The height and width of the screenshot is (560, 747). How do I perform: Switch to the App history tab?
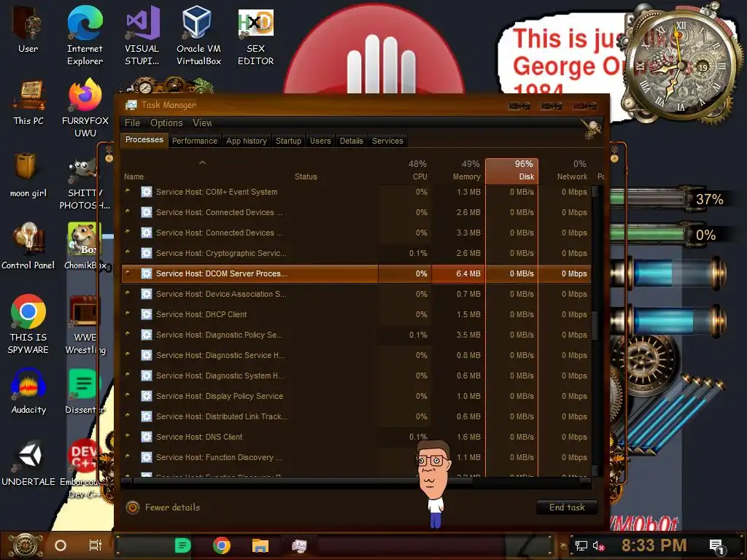point(247,141)
